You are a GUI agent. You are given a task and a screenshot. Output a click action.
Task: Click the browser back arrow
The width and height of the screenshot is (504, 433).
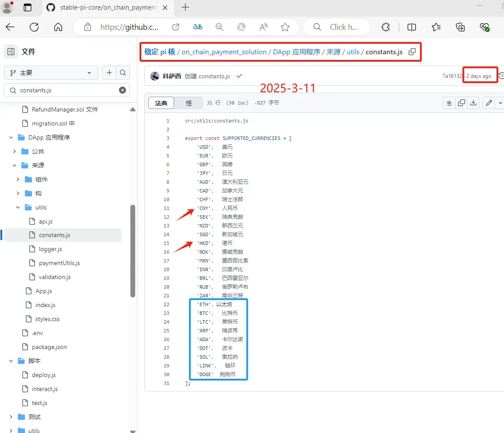point(10,27)
